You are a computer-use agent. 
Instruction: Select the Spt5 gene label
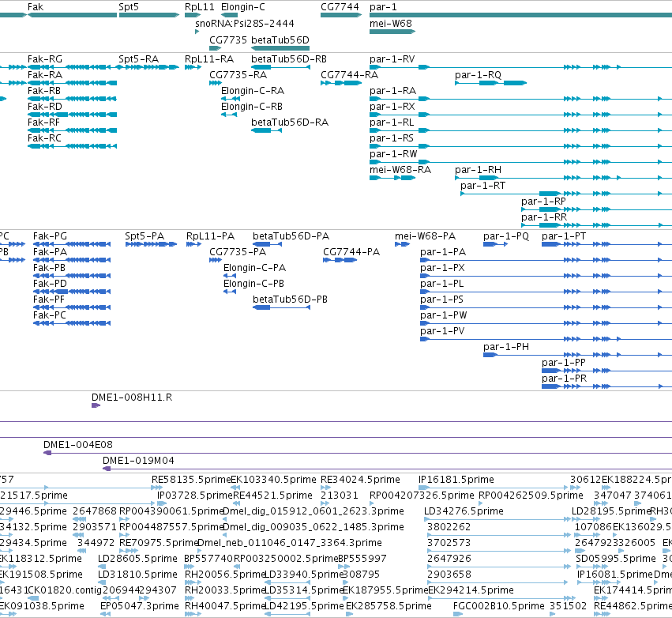click(129, 7)
